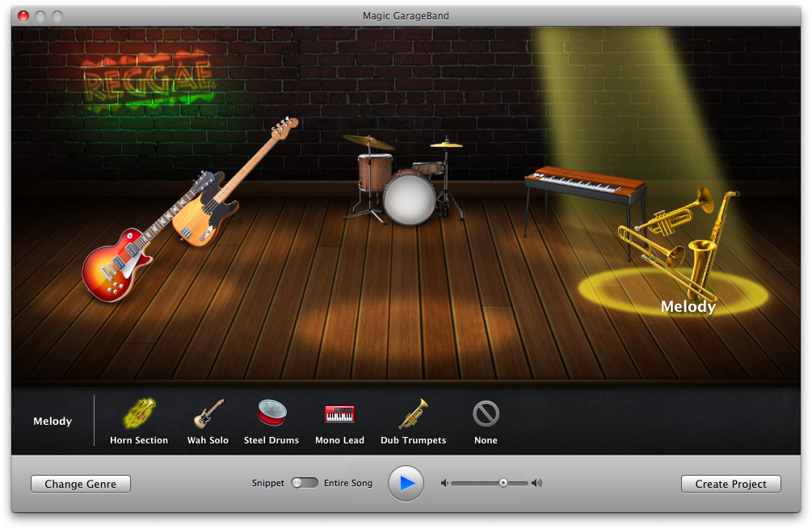Click the volume slider knob
Viewport: 812px width, 529px height.
[x=503, y=483]
